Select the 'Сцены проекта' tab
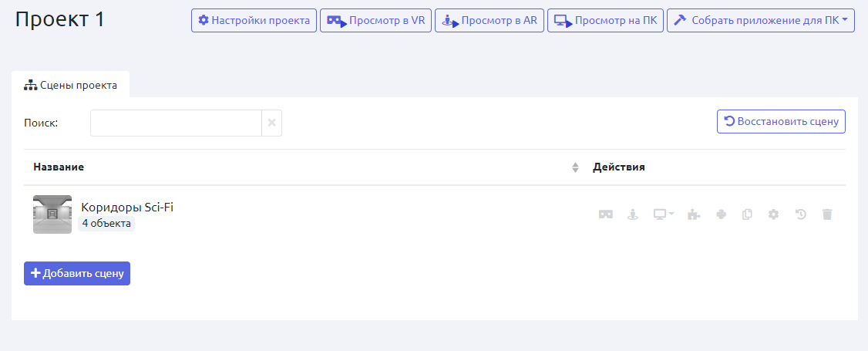Screen dimensions: 868x351 [71, 85]
